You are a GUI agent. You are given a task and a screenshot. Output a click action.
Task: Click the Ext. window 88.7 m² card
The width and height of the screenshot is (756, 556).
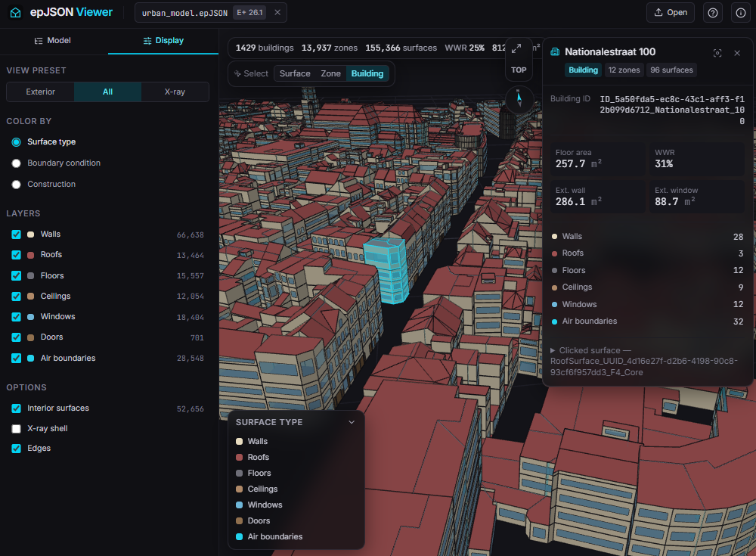click(697, 197)
